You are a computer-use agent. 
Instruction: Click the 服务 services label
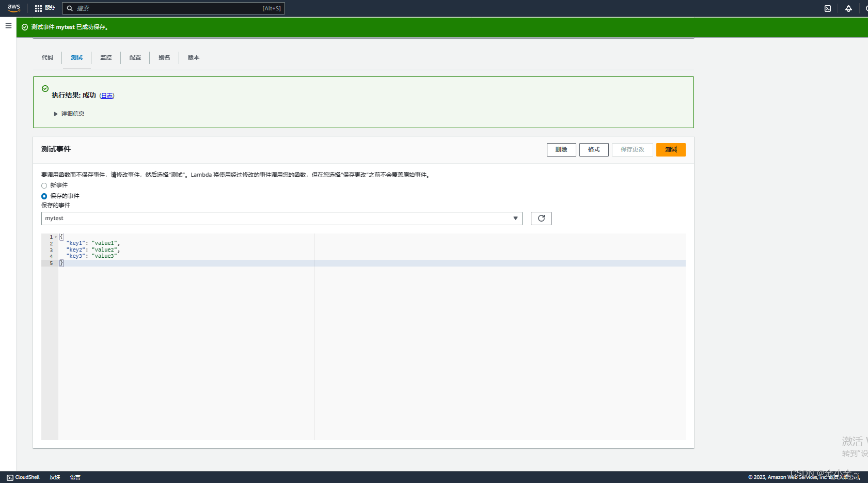pos(50,8)
